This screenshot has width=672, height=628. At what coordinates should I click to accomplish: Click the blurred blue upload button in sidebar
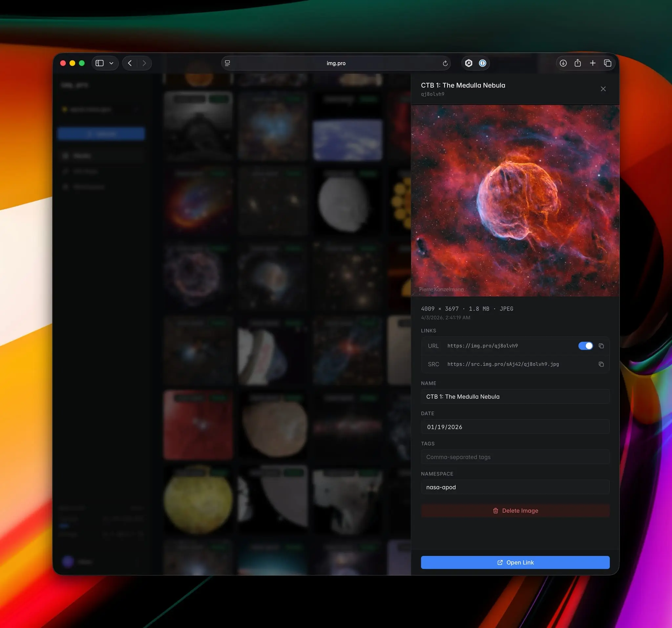[101, 134]
